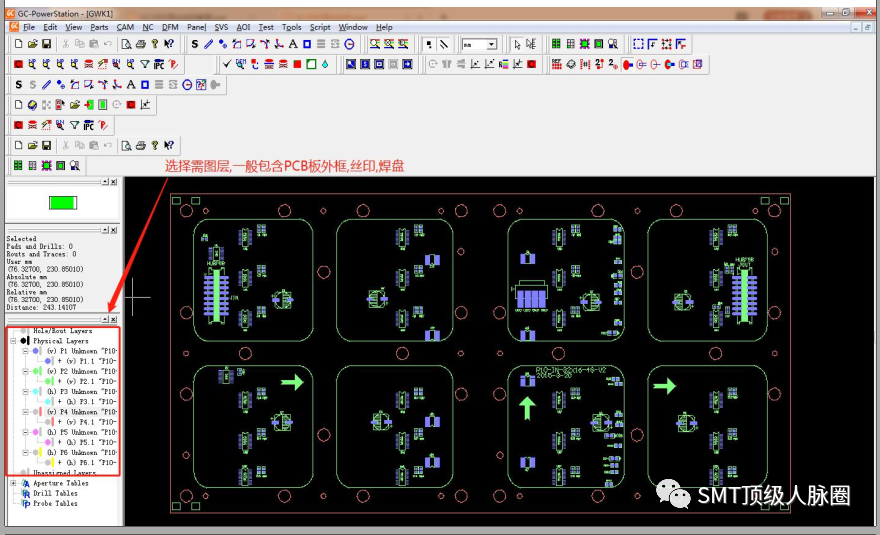Click the solid red square toolbar icon

click(297, 64)
